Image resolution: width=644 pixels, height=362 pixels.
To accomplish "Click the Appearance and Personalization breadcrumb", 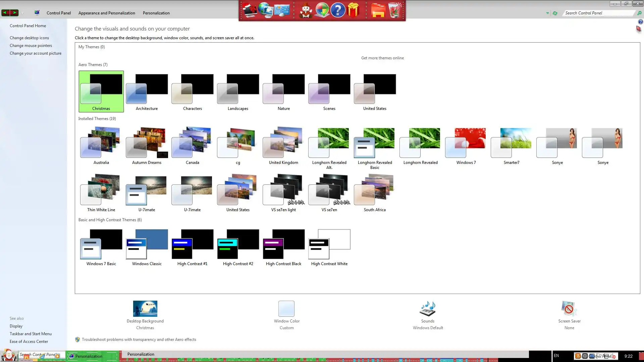I will [107, 13].
